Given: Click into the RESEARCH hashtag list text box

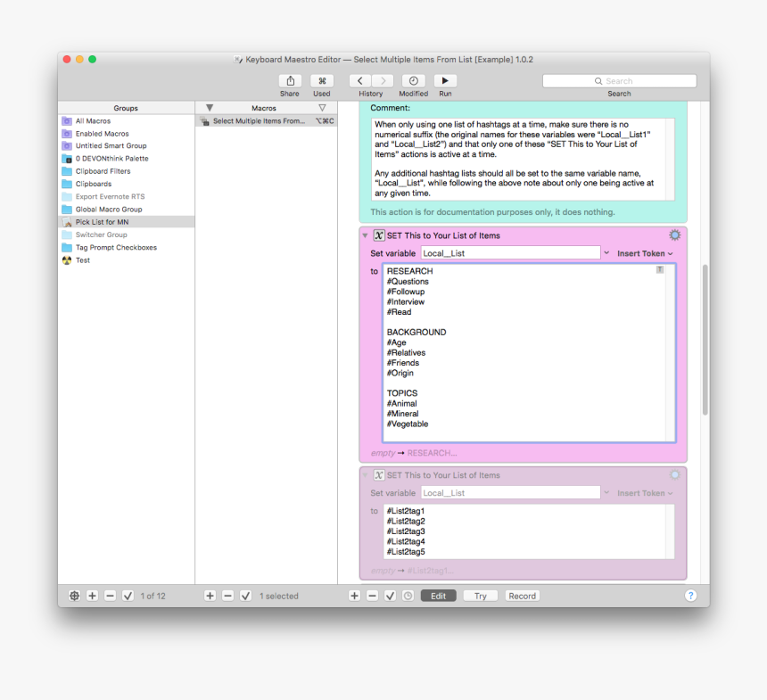Looking at the screenshot, I should click(x=529, y=353).
